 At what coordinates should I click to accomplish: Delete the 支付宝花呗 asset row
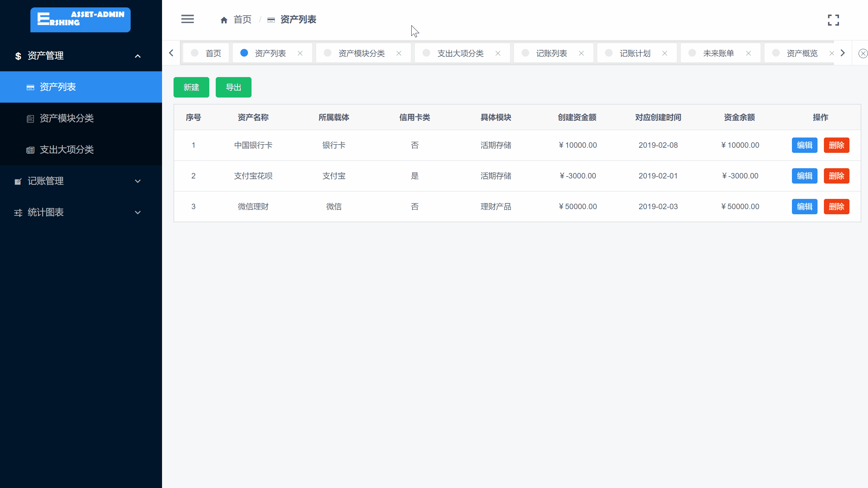tap(836, 176)
